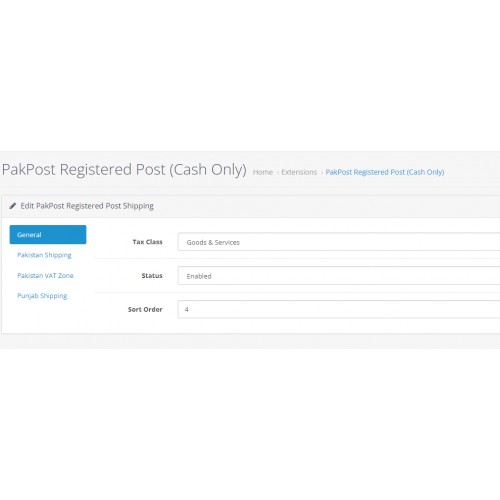Click the pencil edit icon in panel header
The width and height of the screenshot is (500, 500).
pyautogui.click(x=13, y=206)
